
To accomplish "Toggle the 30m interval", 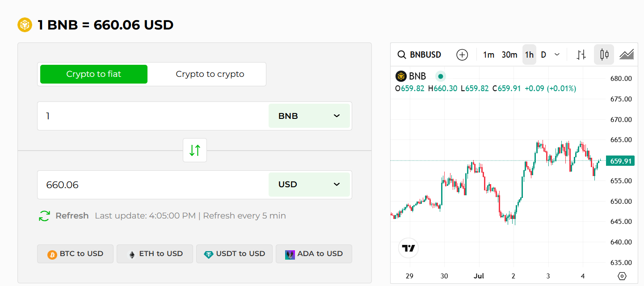I will pyautogui.click(x=509, y=55).
